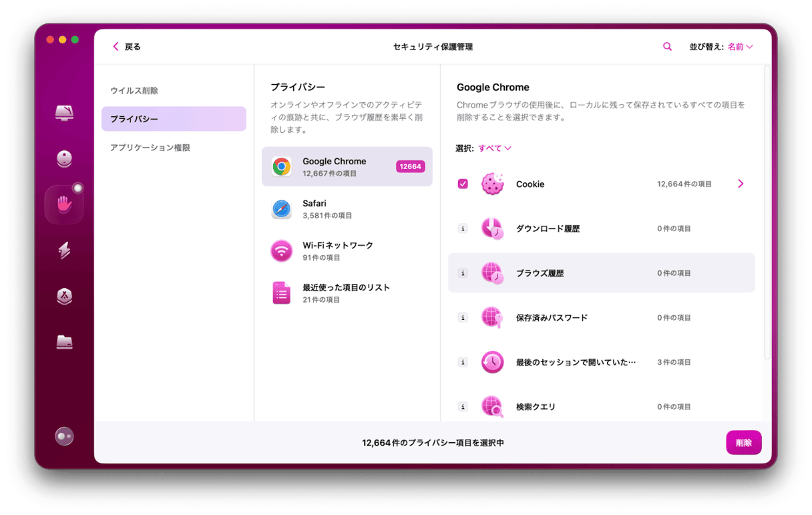Click the vertical scrollbar in Chrome panel
The image size is (812, 515).
click(767, 214)
